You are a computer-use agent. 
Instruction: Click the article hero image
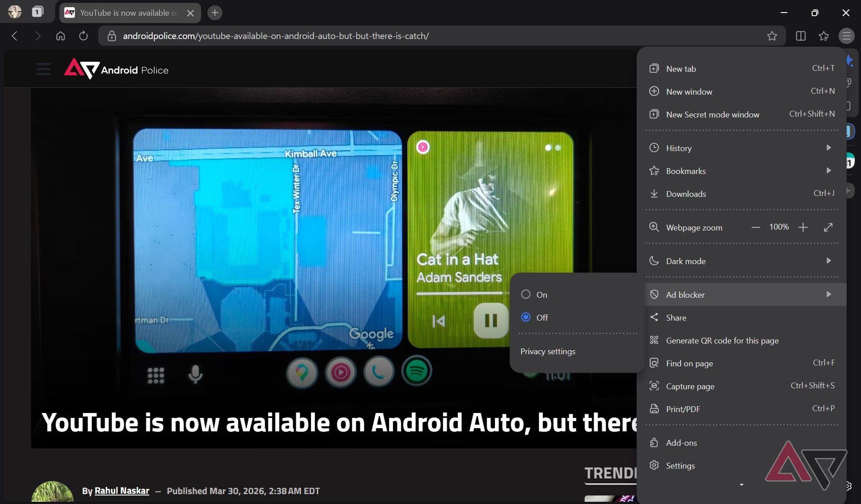[x=333, y=268]
